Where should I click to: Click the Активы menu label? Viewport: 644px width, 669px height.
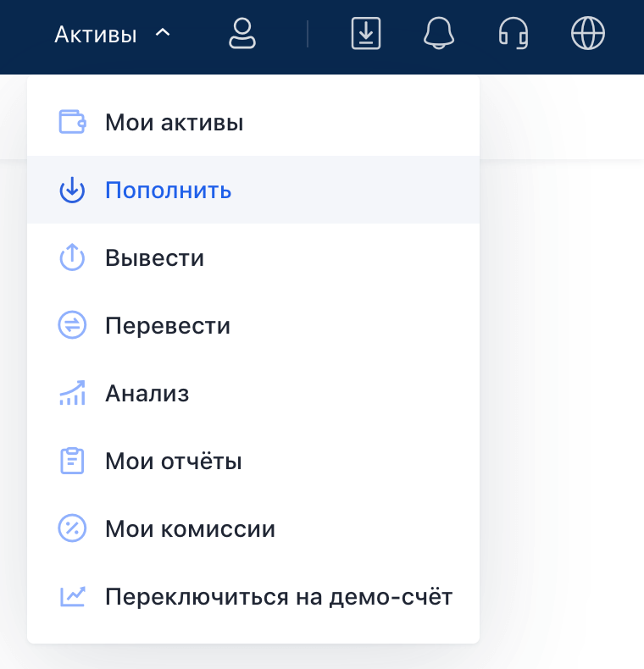coord(96,35)
